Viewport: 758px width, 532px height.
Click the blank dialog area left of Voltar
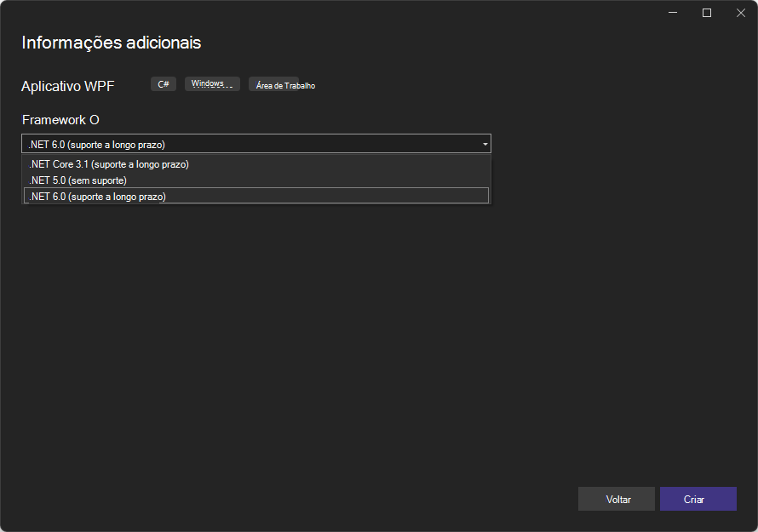coord(341,499)
